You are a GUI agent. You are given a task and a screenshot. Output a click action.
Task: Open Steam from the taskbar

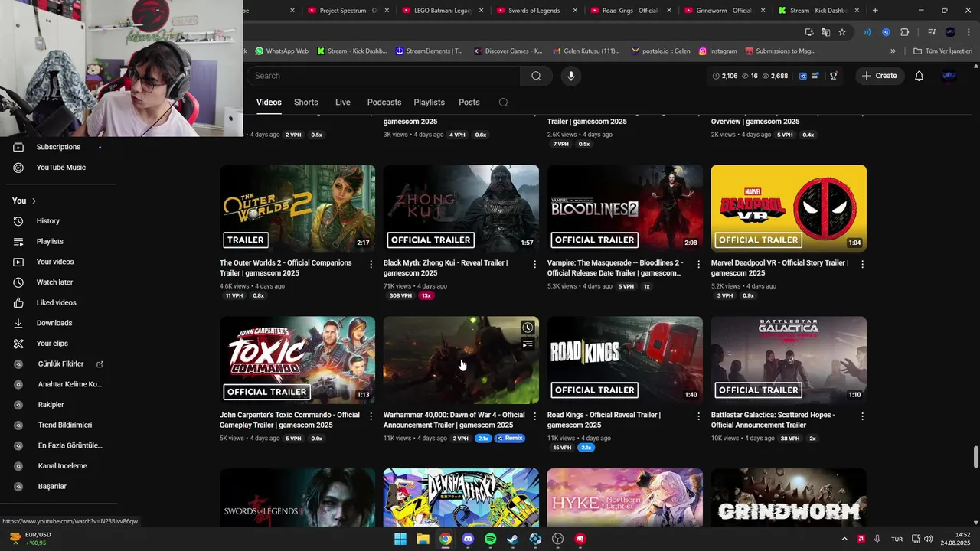[513, 539]
